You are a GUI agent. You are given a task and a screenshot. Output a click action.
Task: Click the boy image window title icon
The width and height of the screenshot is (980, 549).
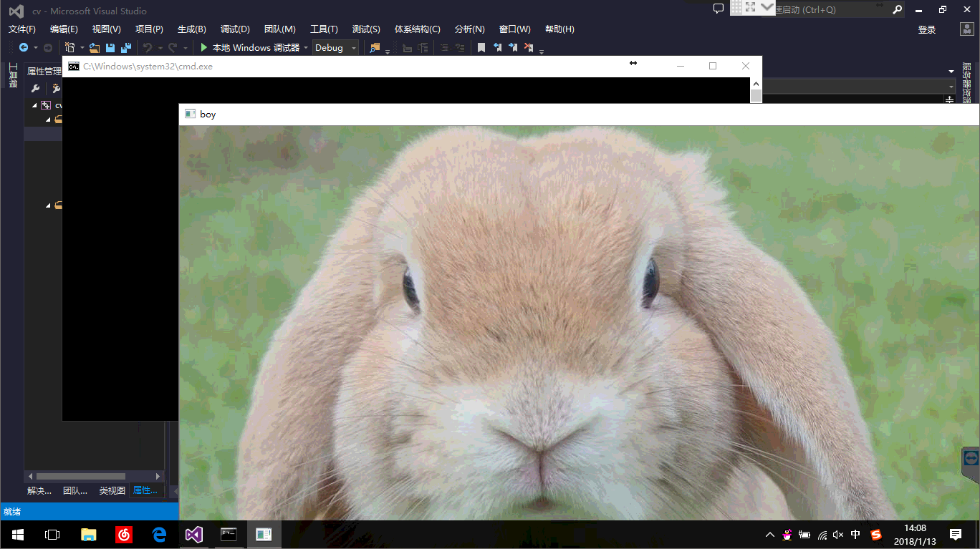[x=190, y=114]
